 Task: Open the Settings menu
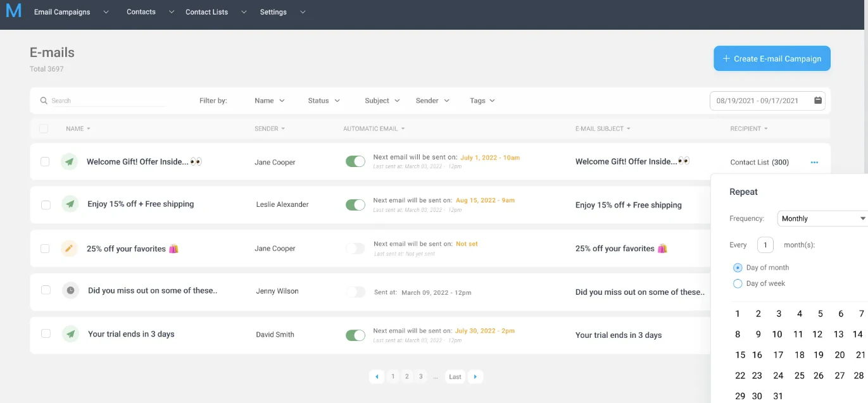click(273, 11)
